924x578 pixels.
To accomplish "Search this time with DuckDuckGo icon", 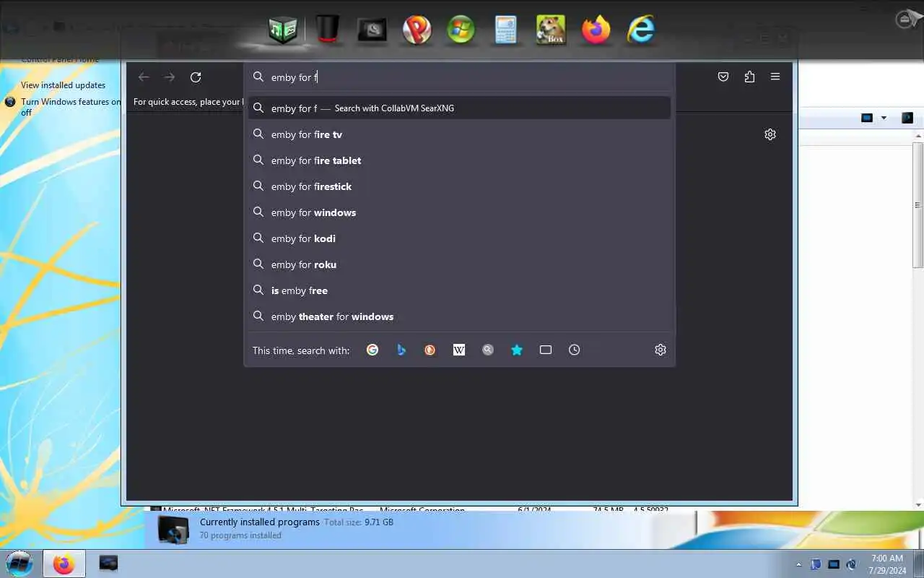I will pos(430,350).
